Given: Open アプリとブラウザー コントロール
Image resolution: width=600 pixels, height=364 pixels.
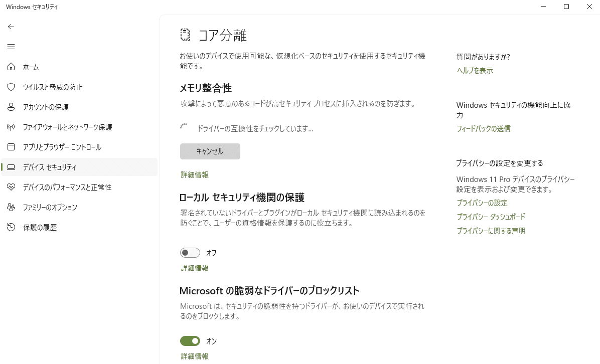Looking at the screenshot, I should pos(79,147).
